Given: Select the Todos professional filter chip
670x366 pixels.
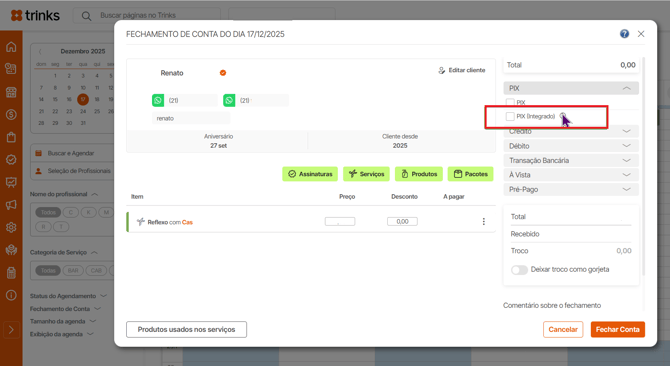Looking at the screenshot, I should click(x=48, y=212).
